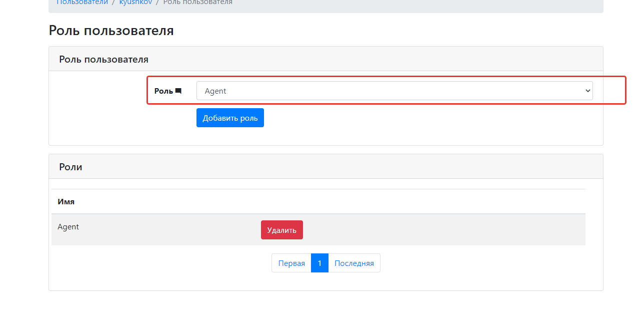This screenshot has height=310, width=644.
Task: Jump to Последняя page in pagination
Action: pos(354,263)
